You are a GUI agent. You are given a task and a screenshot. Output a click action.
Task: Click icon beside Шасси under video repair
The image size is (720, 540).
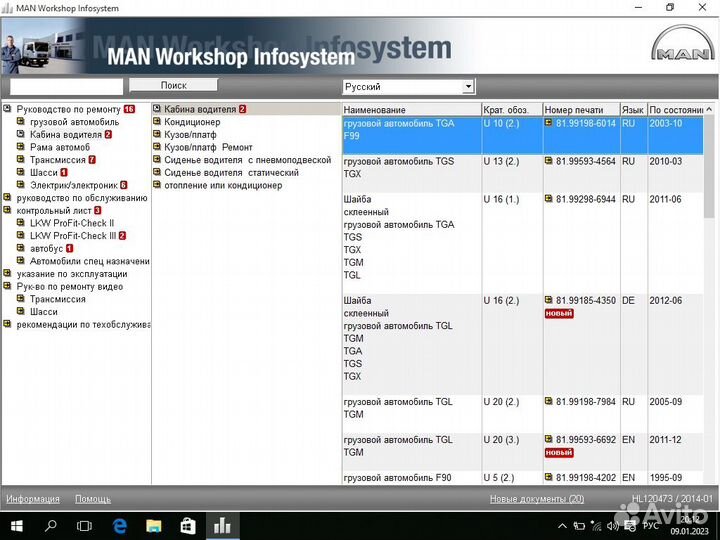tap(21, 311)
